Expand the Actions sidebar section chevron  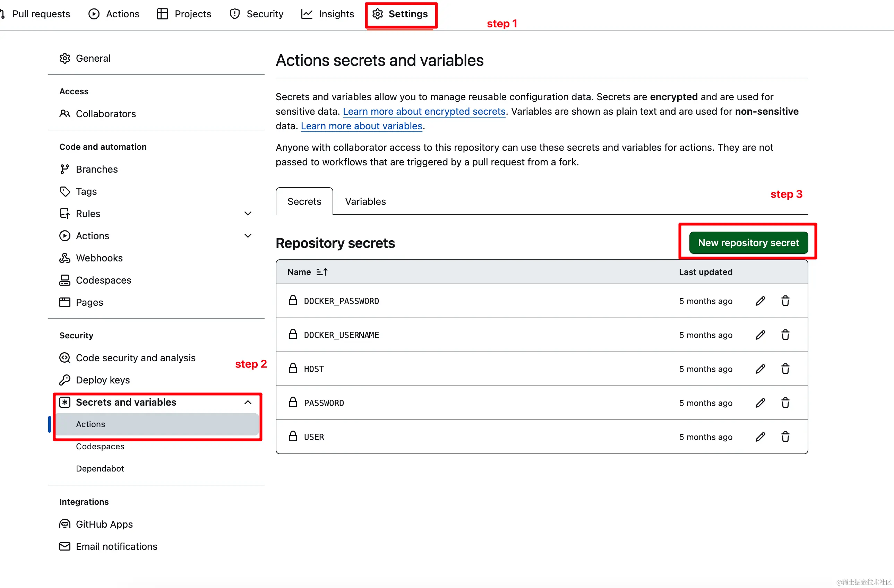pyautogui.click(x=248, y=235)
